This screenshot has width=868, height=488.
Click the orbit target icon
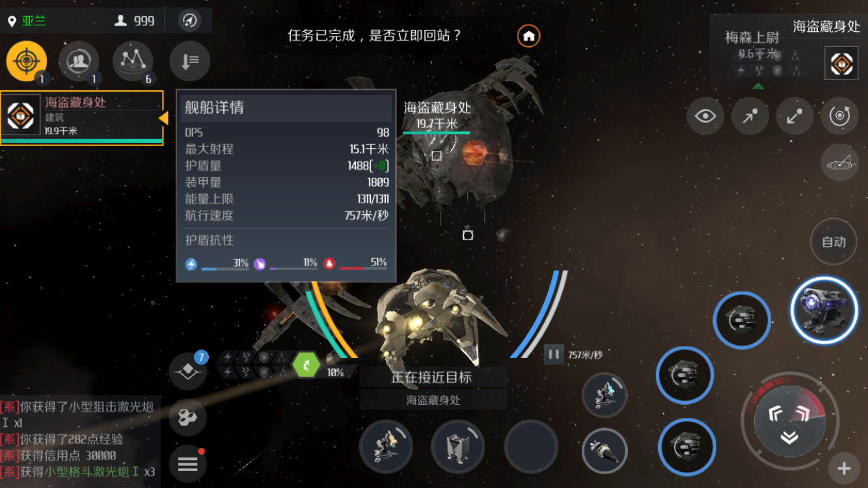[840, 116]
